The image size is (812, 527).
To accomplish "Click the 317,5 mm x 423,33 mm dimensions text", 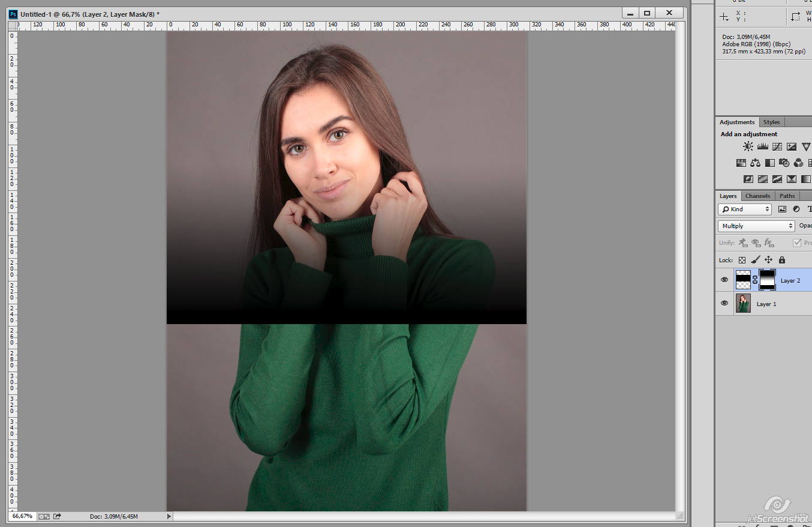I will (764, 52).
